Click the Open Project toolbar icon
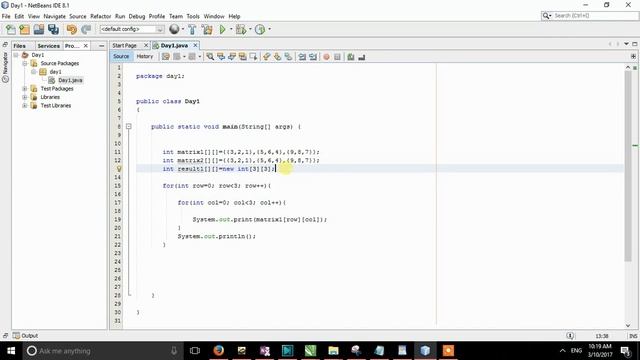 pos(39,29)
